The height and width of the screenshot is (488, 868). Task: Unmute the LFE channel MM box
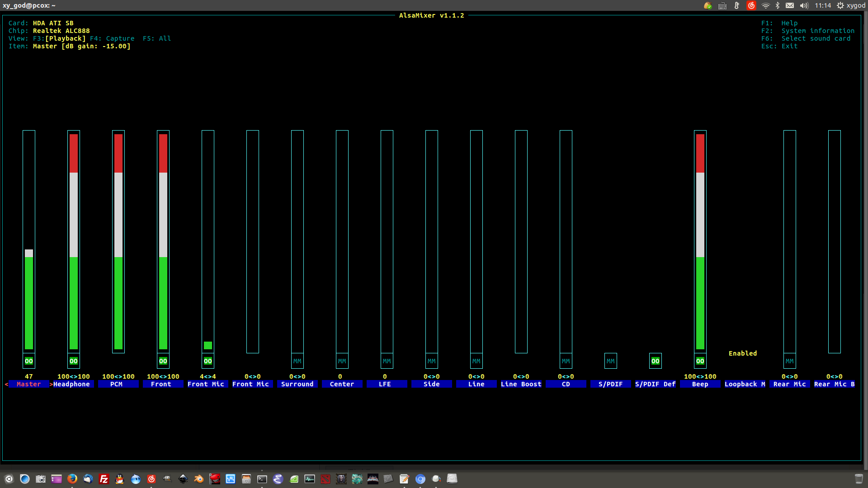pyautogui.click(x=387, y=361)
